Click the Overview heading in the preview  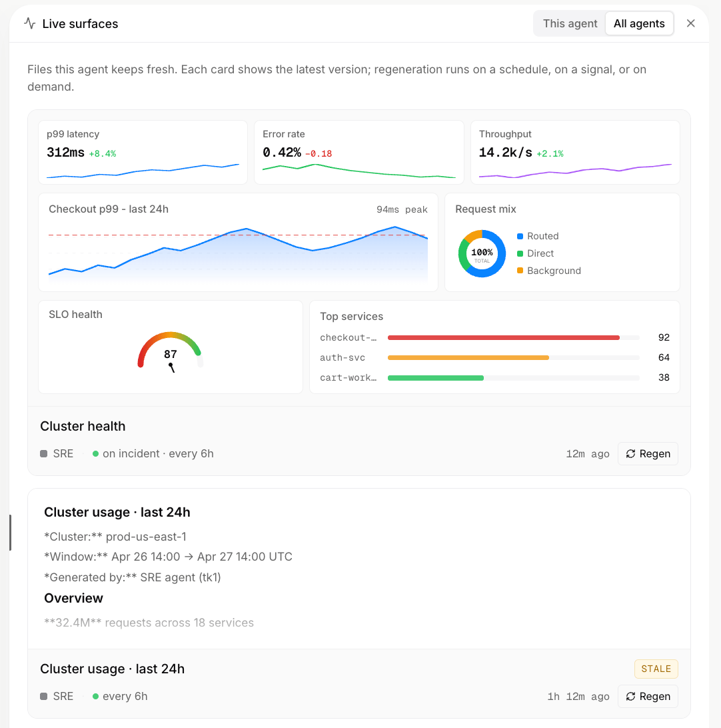[x=73, y=598]
